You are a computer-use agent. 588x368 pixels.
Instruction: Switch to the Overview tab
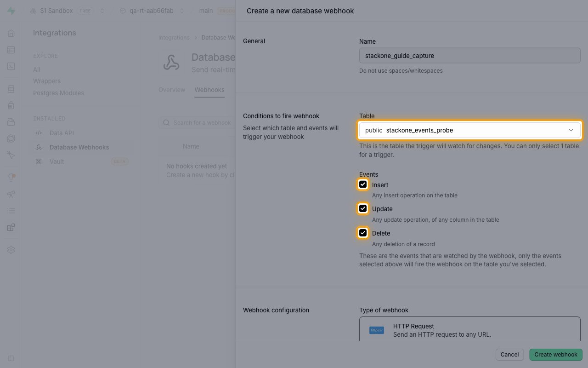coord(172,90)
